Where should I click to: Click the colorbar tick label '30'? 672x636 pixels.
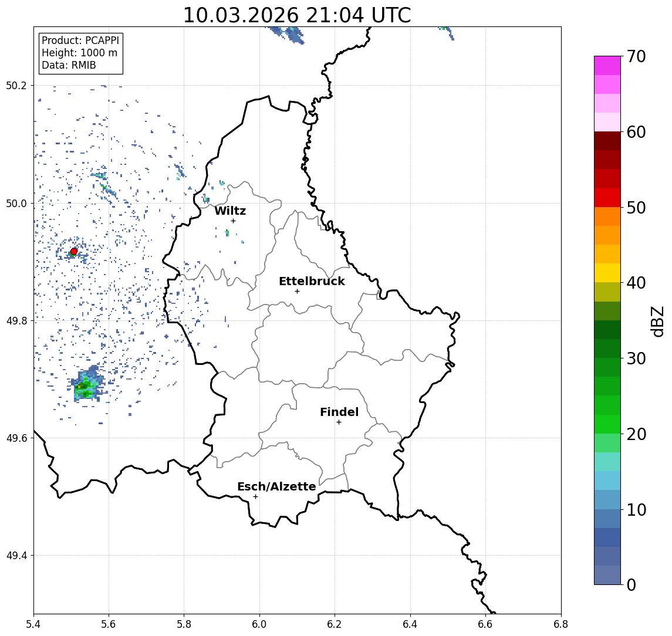pos(636,358)
